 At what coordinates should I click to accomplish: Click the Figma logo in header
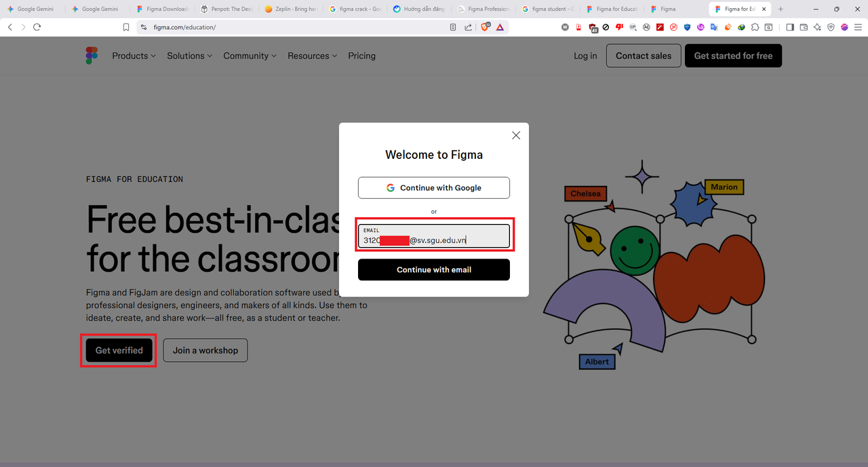click(x=92, y=56)
